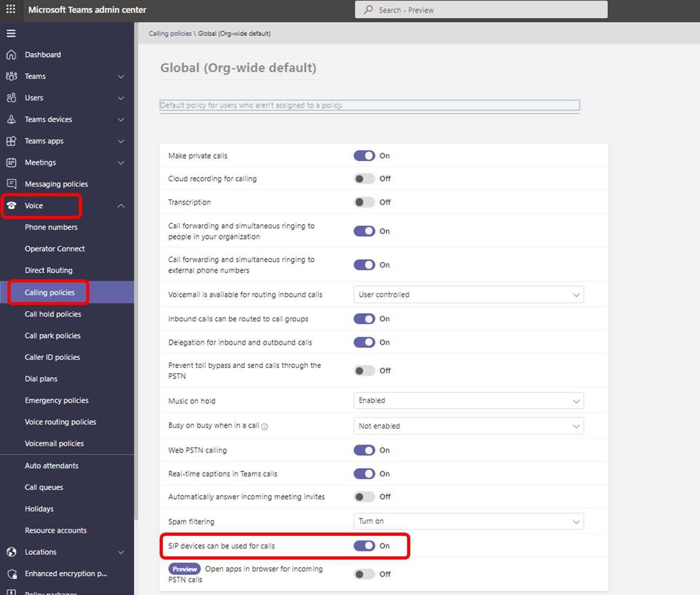Turn off Make private calls toggle
The height and width of the screenshot is (595, 700).
[364, 155]
